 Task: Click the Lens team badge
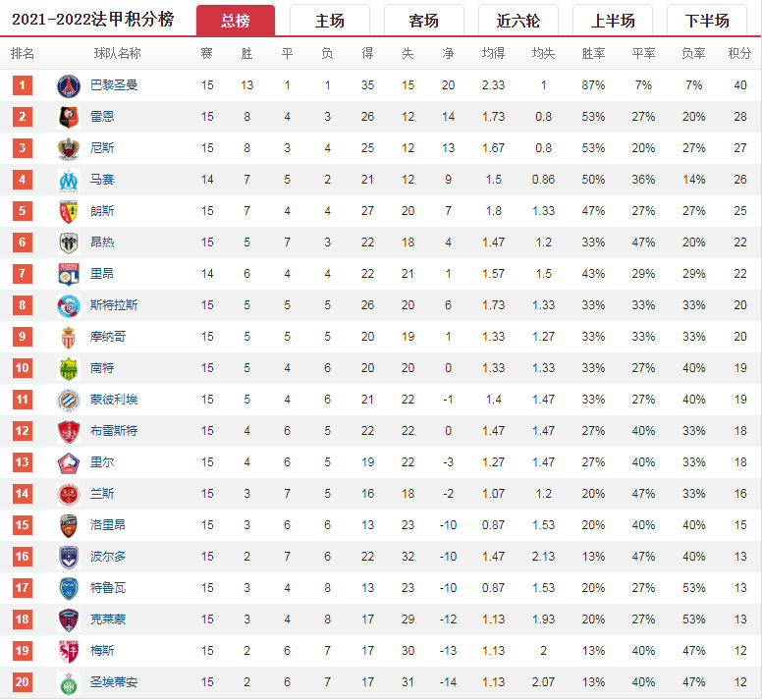[x=69, y=211]
